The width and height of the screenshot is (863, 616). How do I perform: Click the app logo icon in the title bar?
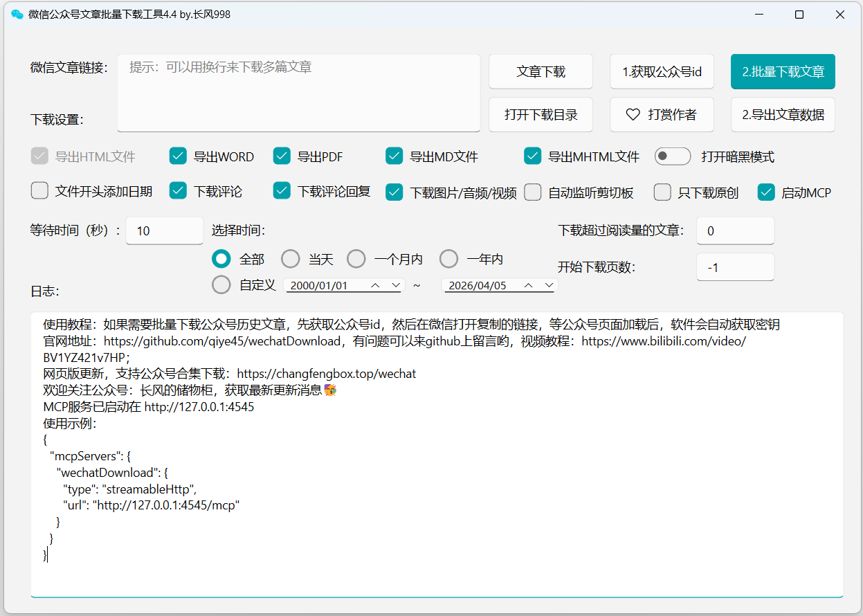click(x=17, y=14)
